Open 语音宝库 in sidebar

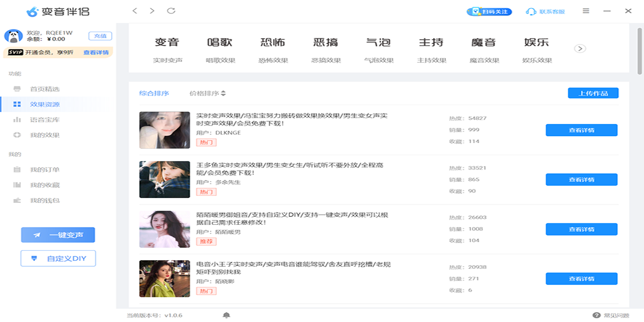click(x=44, y=120)
